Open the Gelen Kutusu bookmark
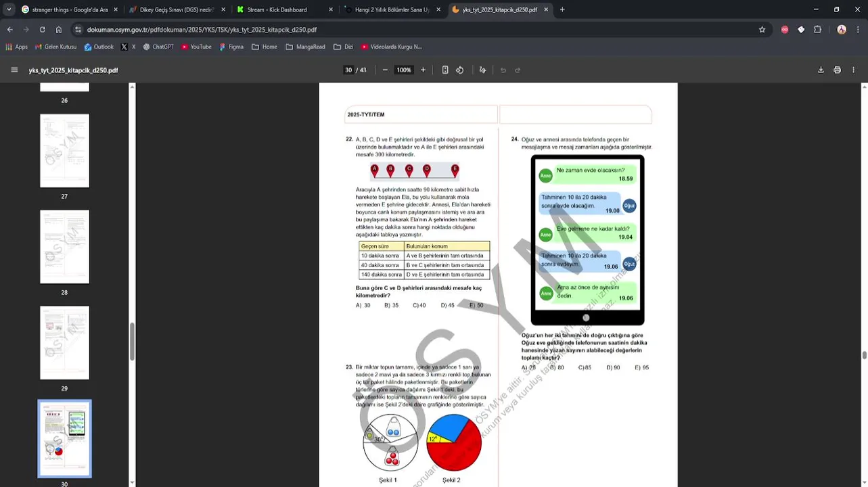868x487 pixels. pos(55,47)
